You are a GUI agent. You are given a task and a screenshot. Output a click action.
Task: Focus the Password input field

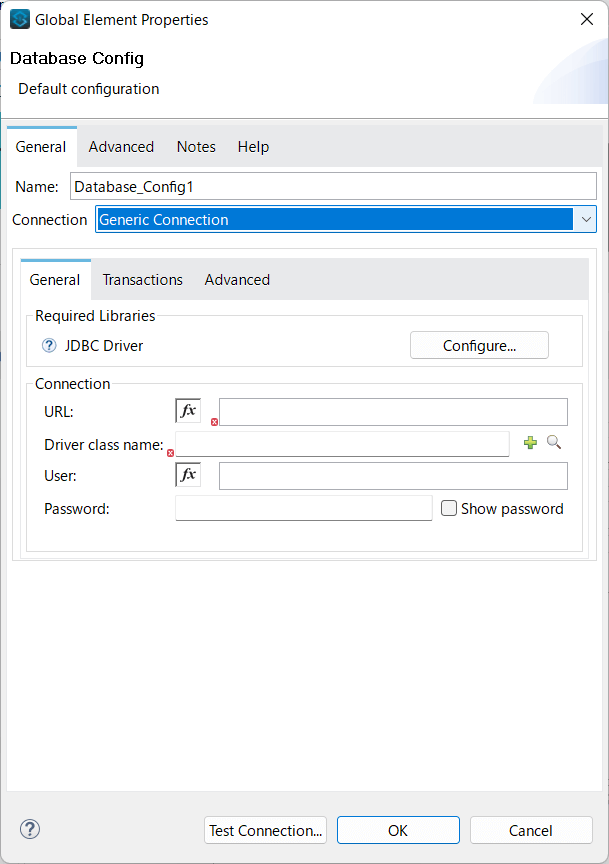coord(303,508)
